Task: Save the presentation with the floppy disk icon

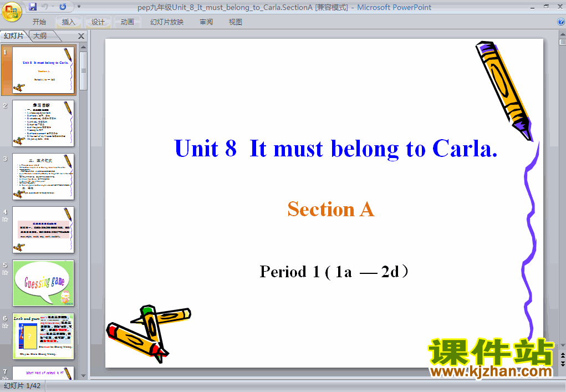Action: (33, 7)
